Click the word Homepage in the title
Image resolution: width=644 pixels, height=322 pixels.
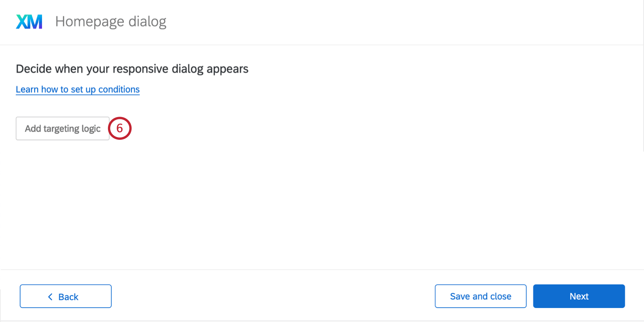click(x=90, y=22)
